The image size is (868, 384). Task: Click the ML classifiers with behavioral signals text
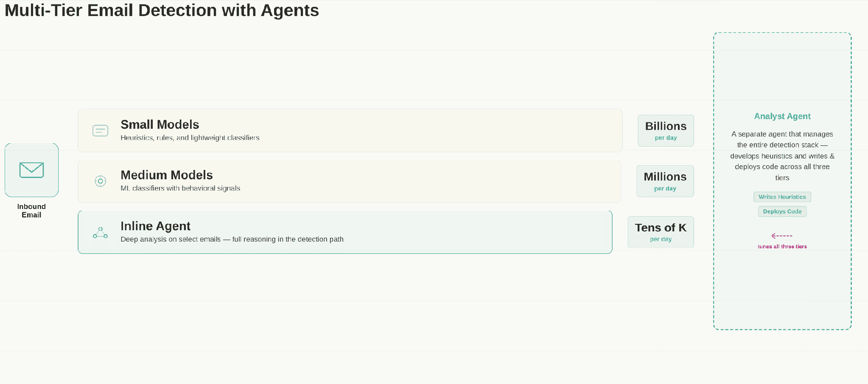pos(180,188)
